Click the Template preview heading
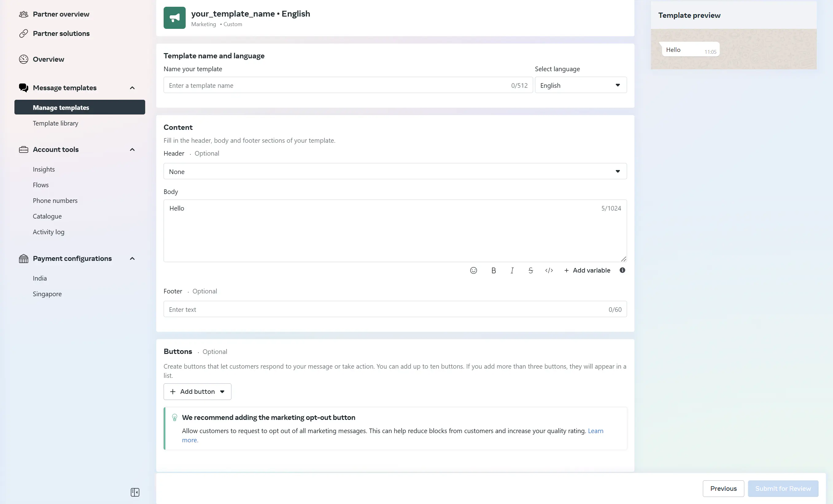Image resolution: width=833 pixels, height=504 pixels. click(x=689, y=15)
